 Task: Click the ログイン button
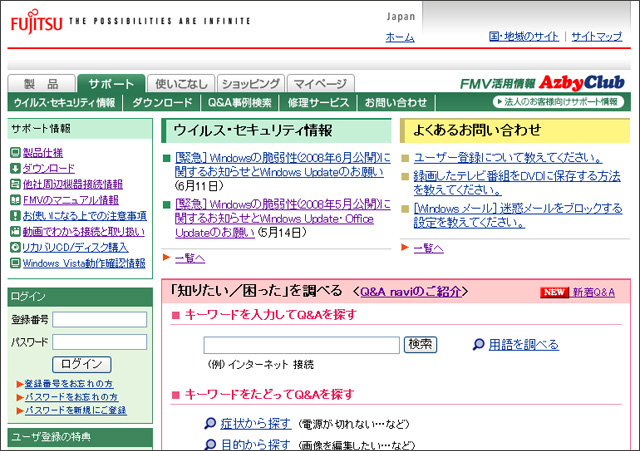tap(82, 364)
